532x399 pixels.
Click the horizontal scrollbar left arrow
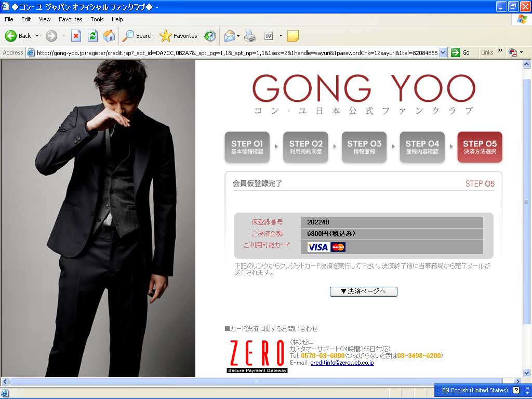pyautogui.click(x=5, y=381)
